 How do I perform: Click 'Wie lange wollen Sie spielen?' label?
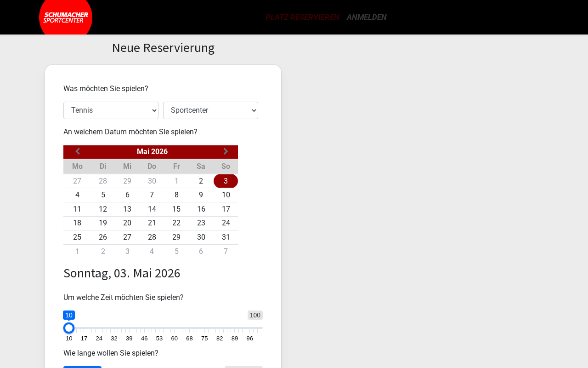tap(111, 353)
